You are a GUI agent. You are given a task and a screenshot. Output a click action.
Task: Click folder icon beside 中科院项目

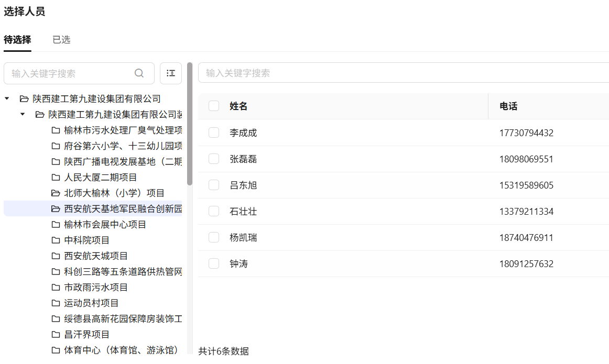(x=56, y=240)
